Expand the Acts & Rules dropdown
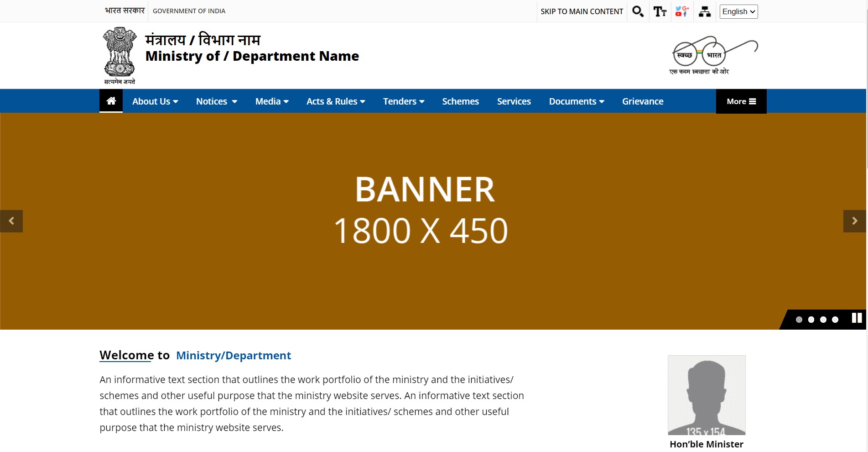 click(336, 101)
